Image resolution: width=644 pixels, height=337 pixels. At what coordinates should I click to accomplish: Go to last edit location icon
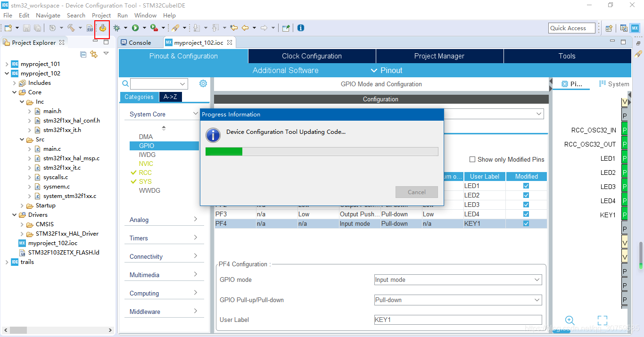pyautogui.click(x=234, y=28)
